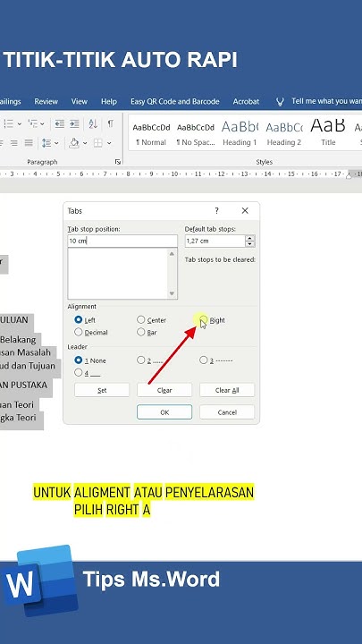Click 'AN PUSTAKA' text in document

point(23,386)
